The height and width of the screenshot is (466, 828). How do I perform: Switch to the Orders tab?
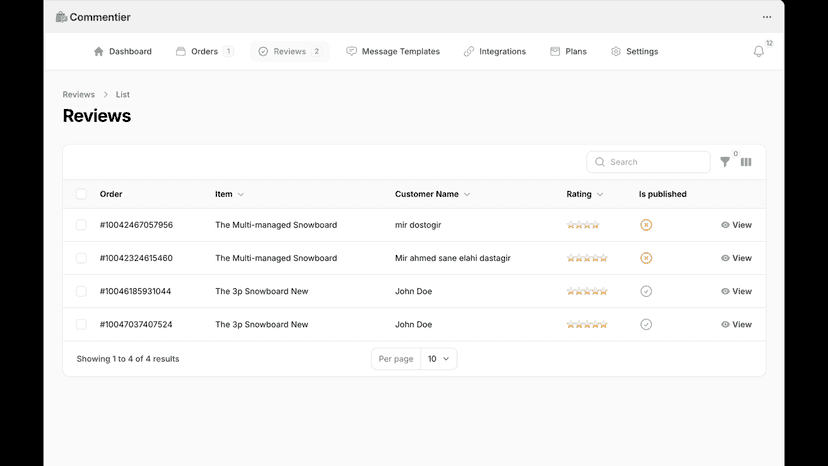pyautogui.click(x=204, y=51)
